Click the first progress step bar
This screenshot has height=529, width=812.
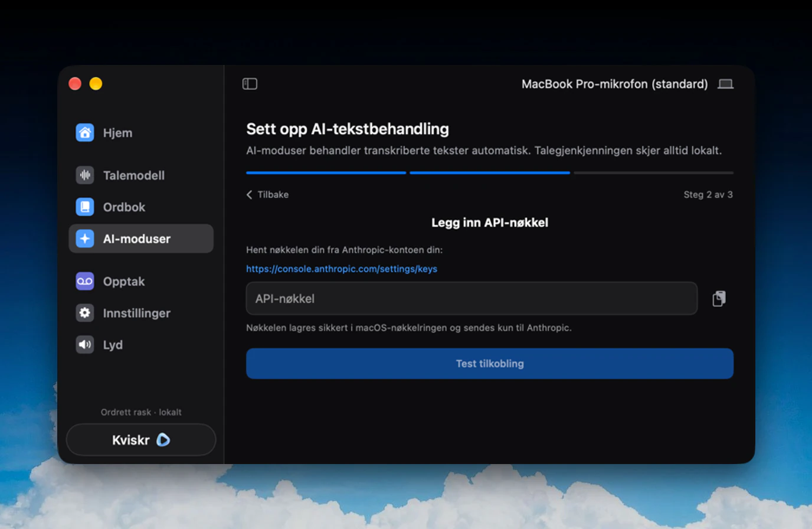[326, 173]
